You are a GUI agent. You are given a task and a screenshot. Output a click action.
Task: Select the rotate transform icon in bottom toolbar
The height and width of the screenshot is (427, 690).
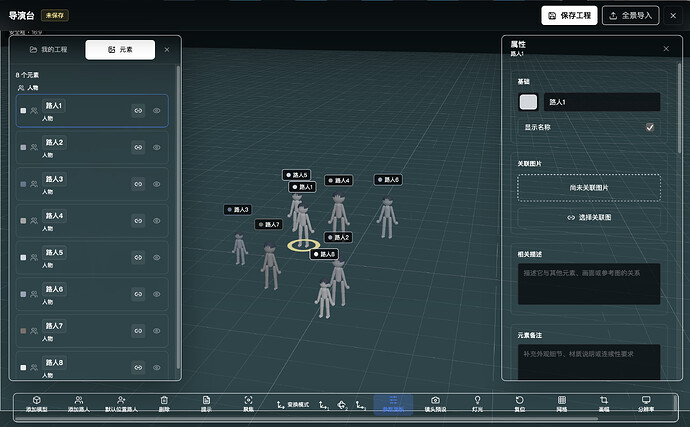tap(342, 405)
